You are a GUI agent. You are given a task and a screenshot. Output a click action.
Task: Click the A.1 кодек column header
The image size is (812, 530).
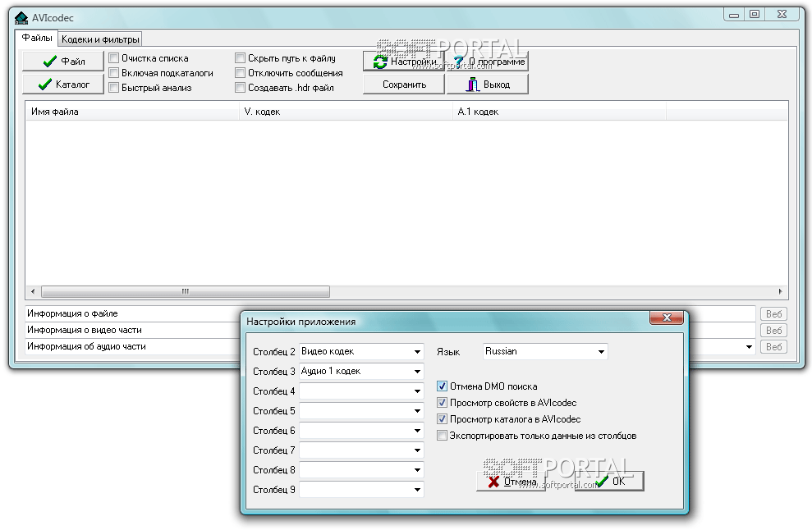(x=559, y=112)
